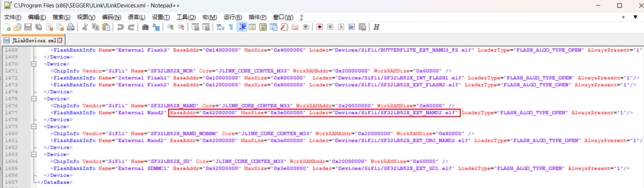The width and height of the screenshot is (644, 188).
Task: Open the 文件(F) menu
Action: coord(13,17)
